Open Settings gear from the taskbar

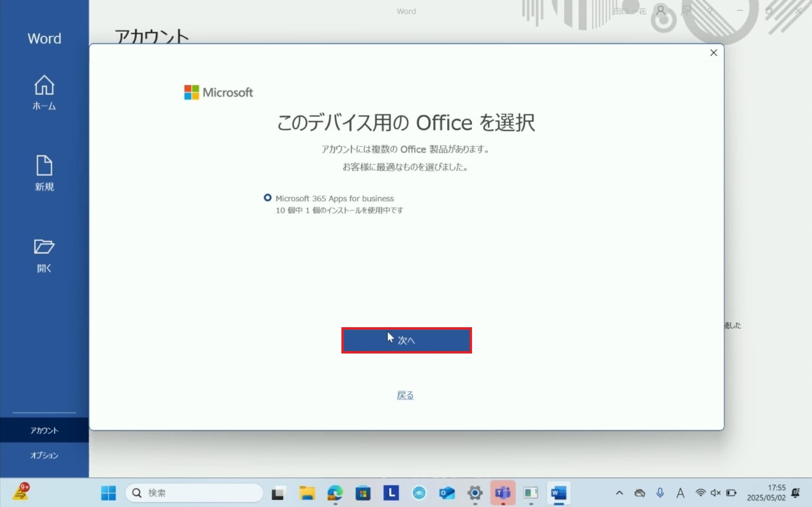pos(475,493)
